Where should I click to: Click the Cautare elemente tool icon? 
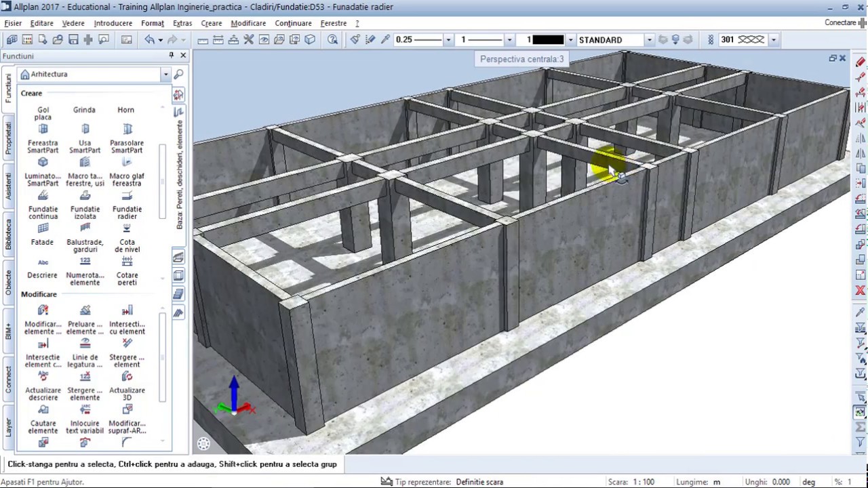[x=43, y=410]
